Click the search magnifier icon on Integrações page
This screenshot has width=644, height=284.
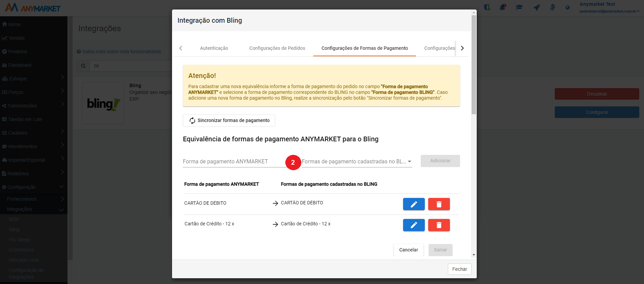83,66
